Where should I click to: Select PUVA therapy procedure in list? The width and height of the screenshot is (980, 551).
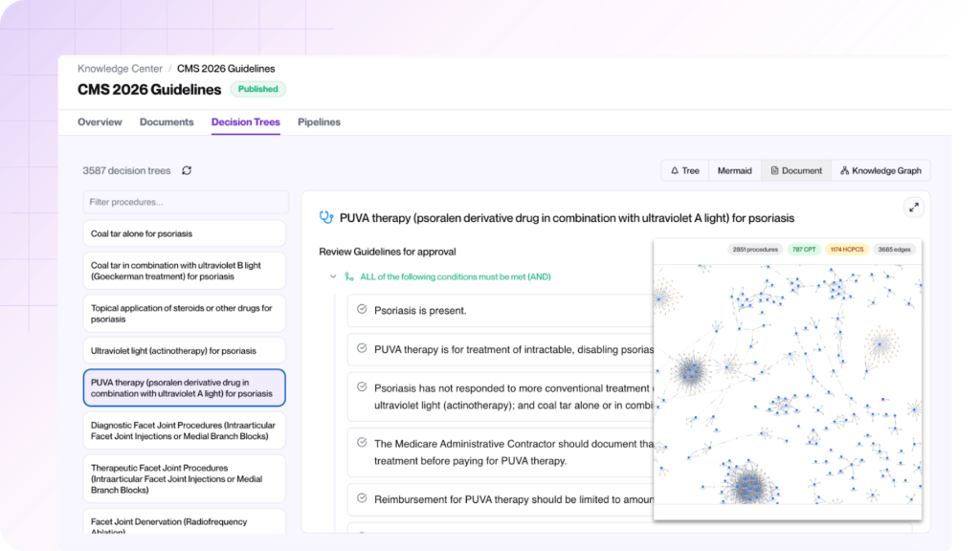(x=185, y=387)
